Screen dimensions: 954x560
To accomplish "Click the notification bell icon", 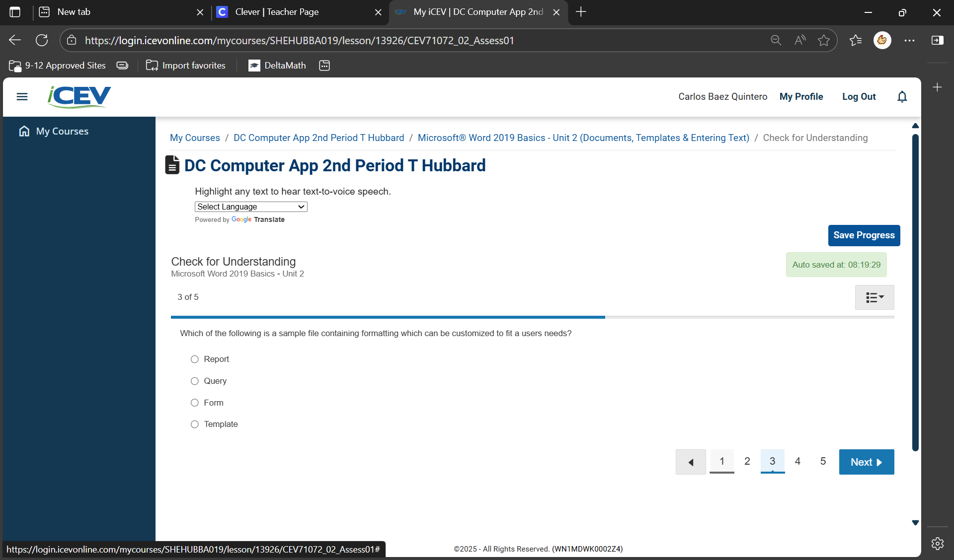I will [902, 97].
